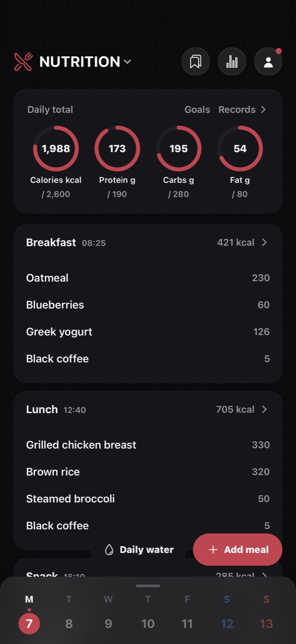Open the Goals link
The image size is (296, 644).
[x=197, y=109]
